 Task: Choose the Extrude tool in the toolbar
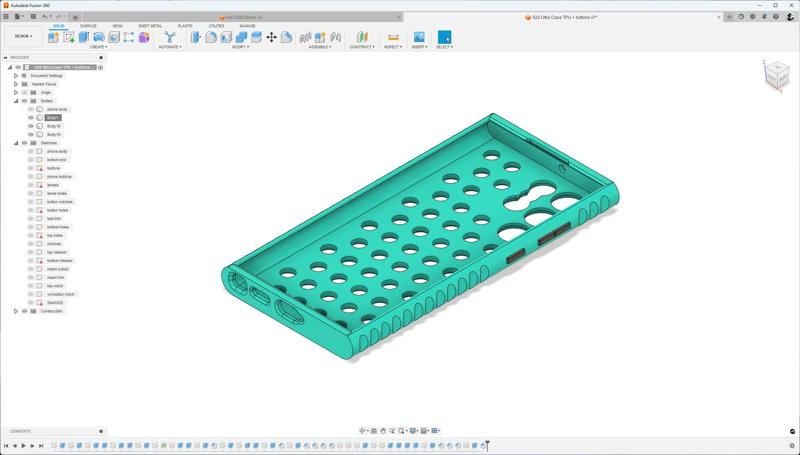coord(84,37)
